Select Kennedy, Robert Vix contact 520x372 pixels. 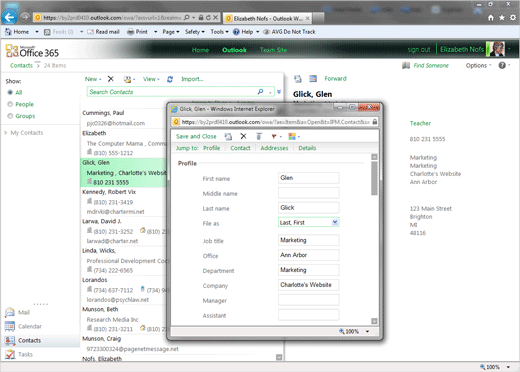124,202
